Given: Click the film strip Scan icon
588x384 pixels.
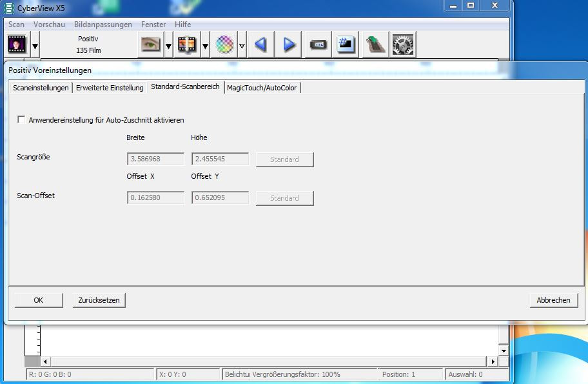Looking at the screenshot, I should 187,45.
